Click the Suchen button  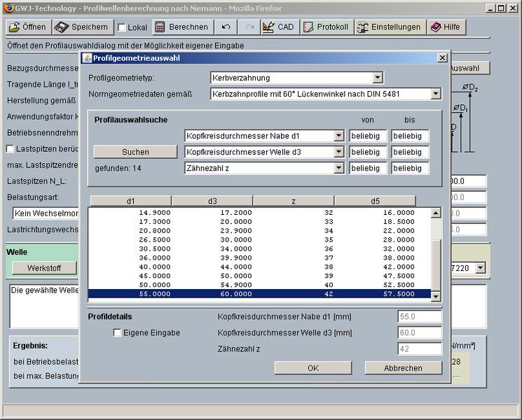coord(135,152)
